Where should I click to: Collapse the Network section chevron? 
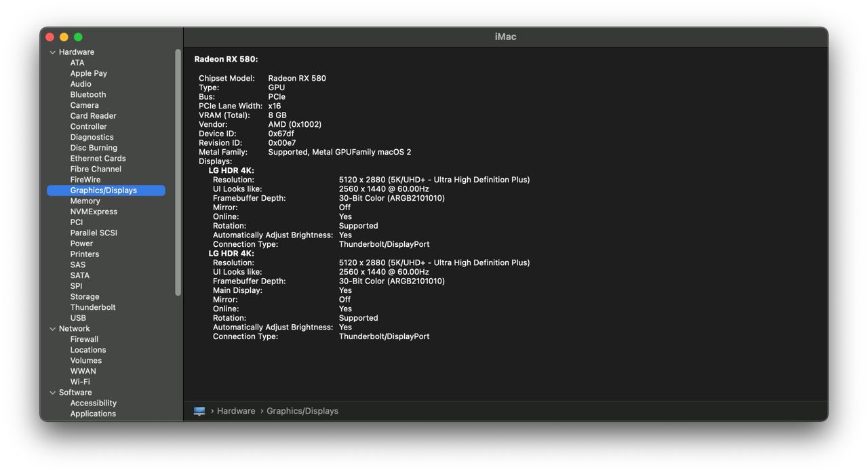point(52,329)
